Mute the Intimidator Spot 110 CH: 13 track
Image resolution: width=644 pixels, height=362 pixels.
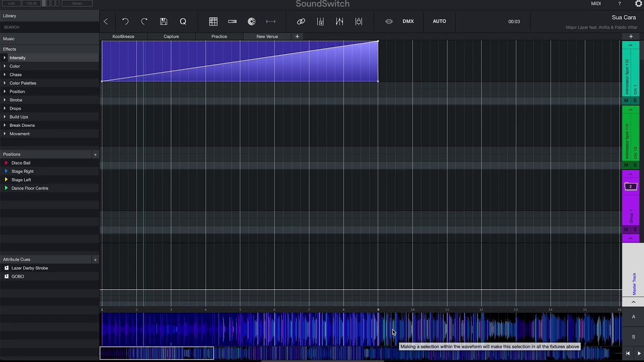tap(626, 165)
